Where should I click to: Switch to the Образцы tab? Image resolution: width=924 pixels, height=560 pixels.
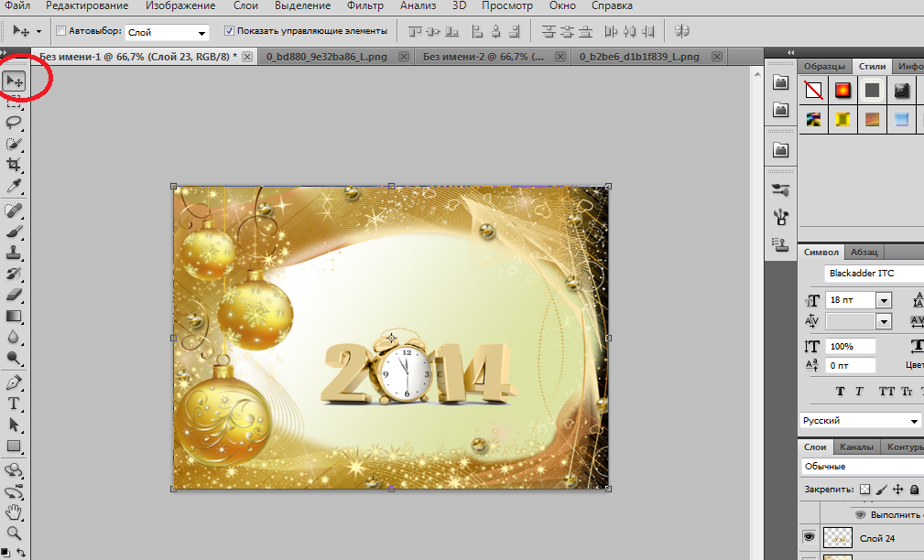click(824, 67)
